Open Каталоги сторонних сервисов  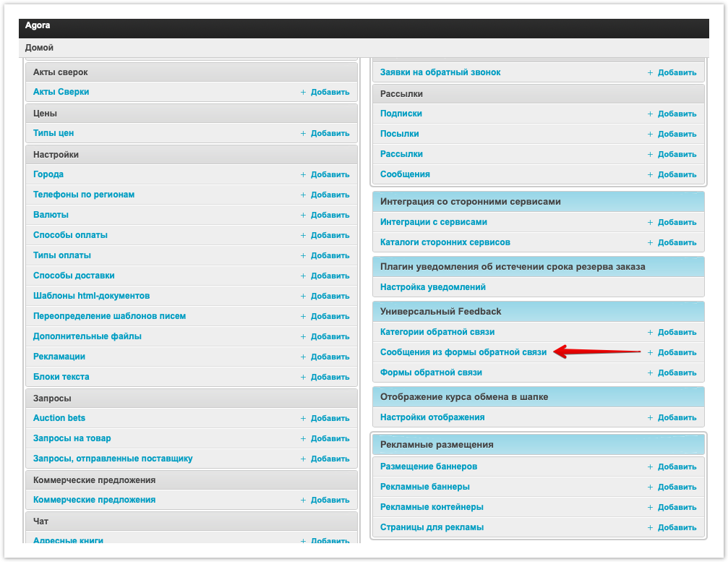[x=445, y=242]
